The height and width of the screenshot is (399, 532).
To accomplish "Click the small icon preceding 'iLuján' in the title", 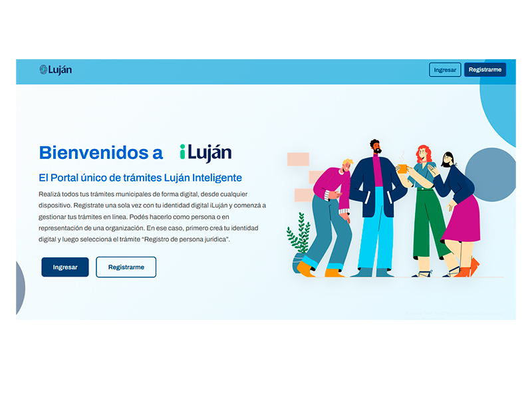I will 183,152.
